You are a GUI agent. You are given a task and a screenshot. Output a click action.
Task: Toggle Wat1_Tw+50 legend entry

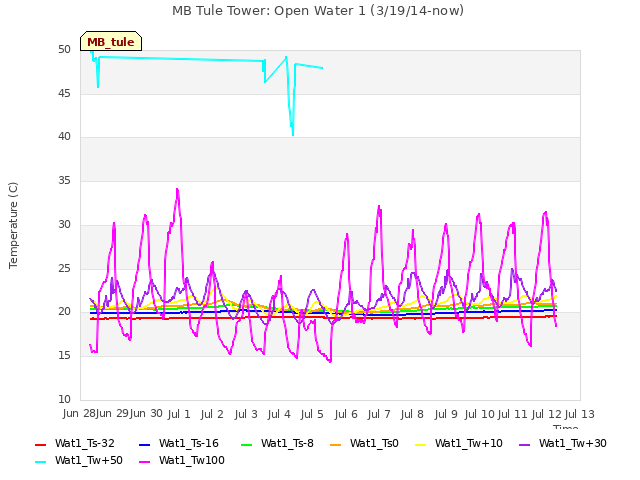click(79, 460)
